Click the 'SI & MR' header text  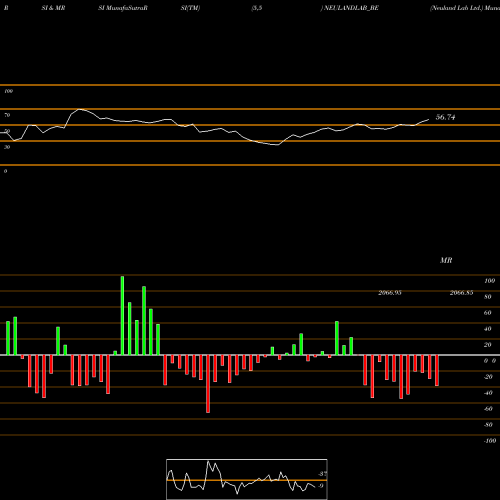click(x=53, y=8)
